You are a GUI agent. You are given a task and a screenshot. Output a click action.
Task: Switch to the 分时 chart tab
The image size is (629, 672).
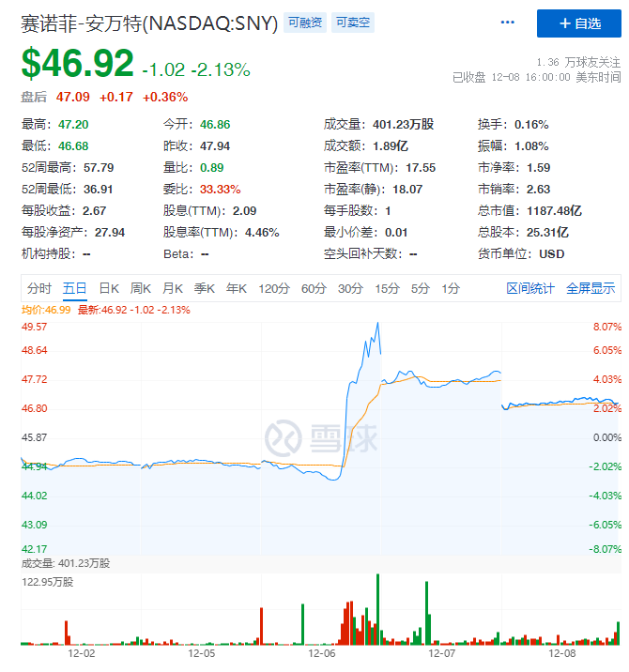pos(39,288)
